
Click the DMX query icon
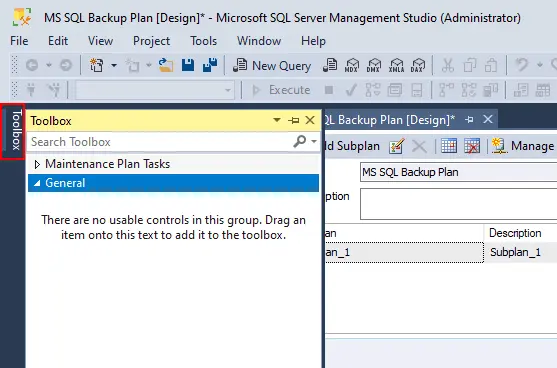coord(374,65)
